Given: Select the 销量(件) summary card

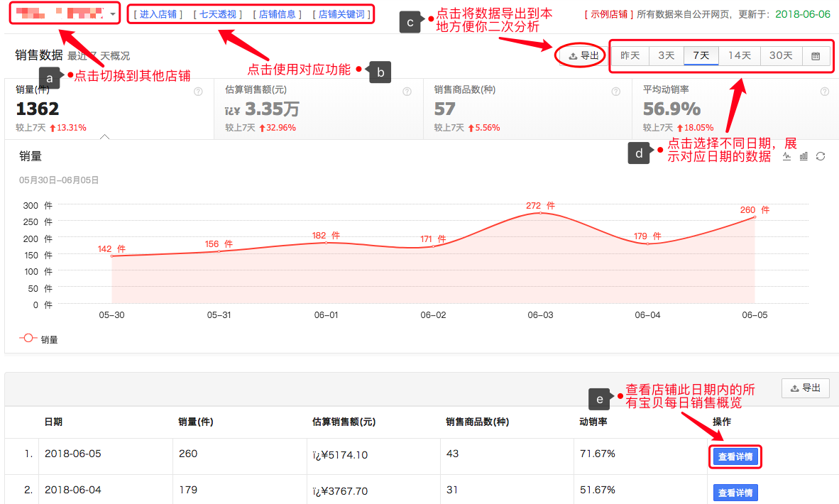Looking at the screenshot, I should click(x=110, y=109).
